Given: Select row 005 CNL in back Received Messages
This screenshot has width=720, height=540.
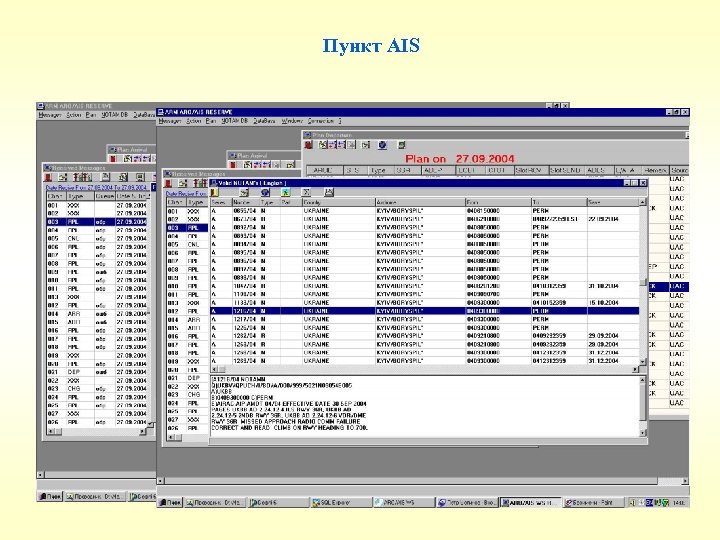Looking at the screenshot, I should click(98, 238).
